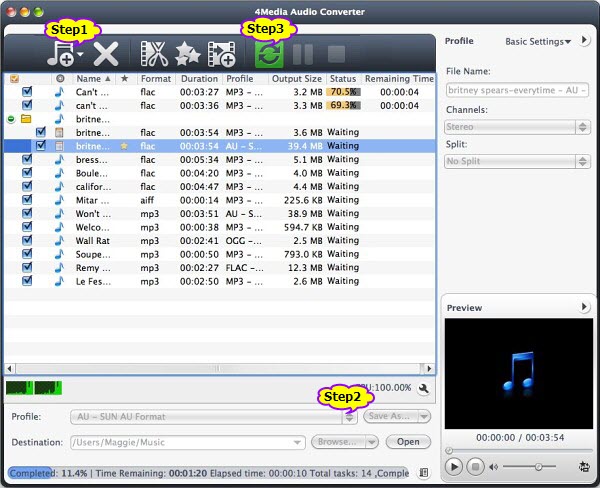The image size is (600, 488).
Task: Click the Add File music note icon
Action: [61, 54]
